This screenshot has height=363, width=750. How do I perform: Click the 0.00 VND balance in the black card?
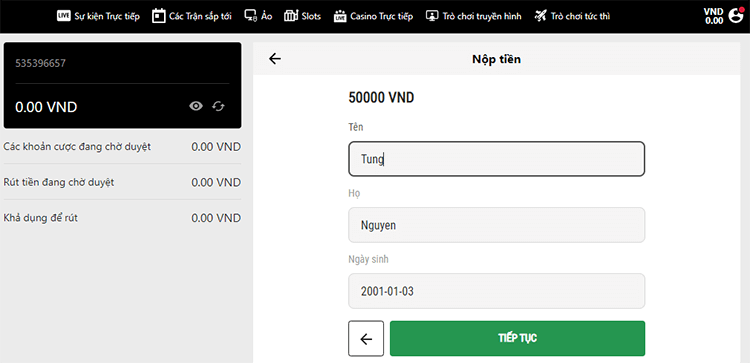(x=46, y=107)
